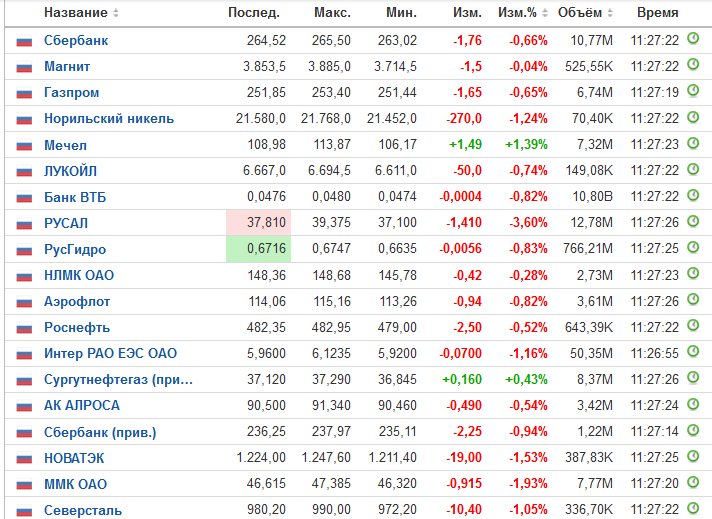Click the clock icon in the Банк ВТБ row
The height and width of the screenshot is (519, 712).
(693, 195)
